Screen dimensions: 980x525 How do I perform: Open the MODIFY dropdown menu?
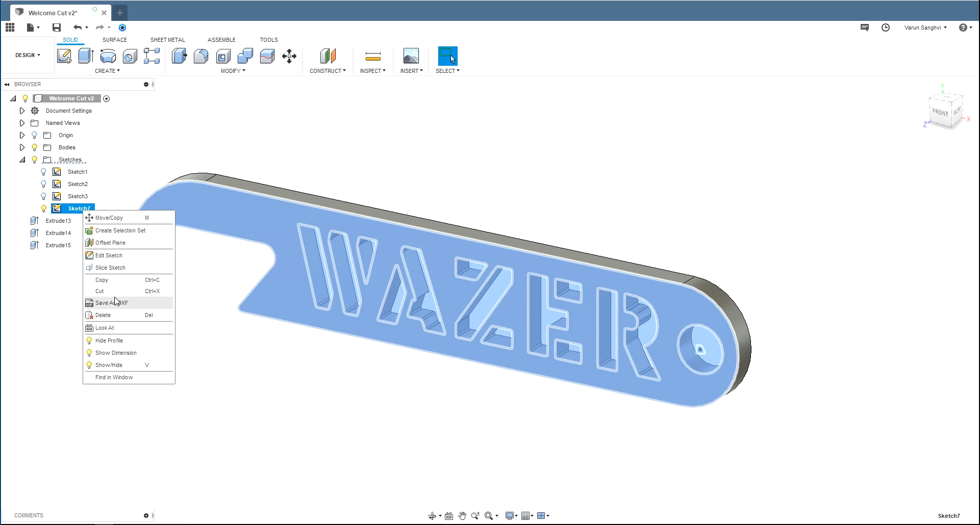point(233,71)
